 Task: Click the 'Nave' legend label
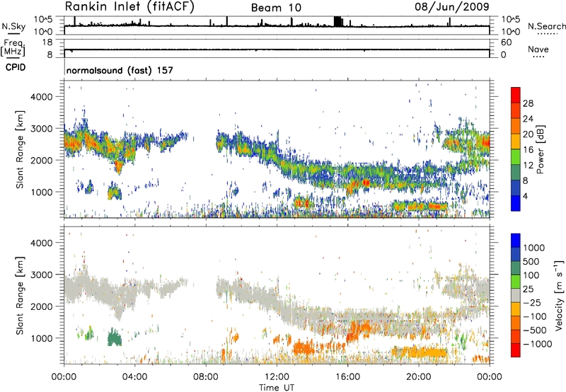538,49
